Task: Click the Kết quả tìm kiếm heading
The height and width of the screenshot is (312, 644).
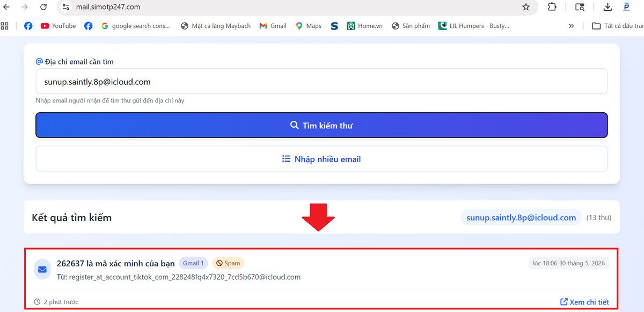Action: point(72,217)
